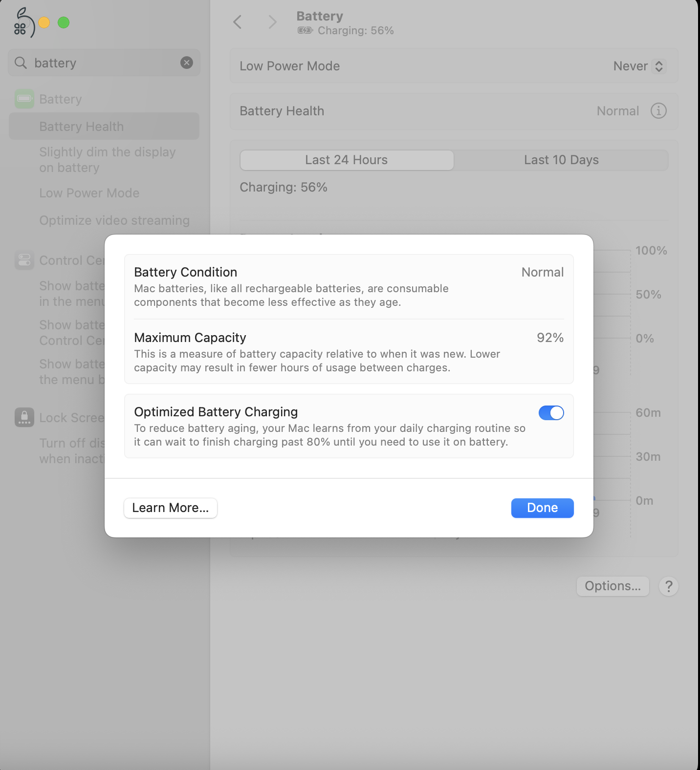Click the Normal status in Battery Health row
The width and height of the screenshot is (700, 770).
618,111
